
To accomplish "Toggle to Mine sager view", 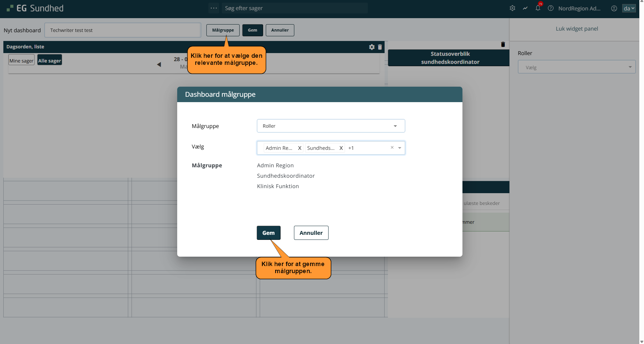I will coord(21,60).
